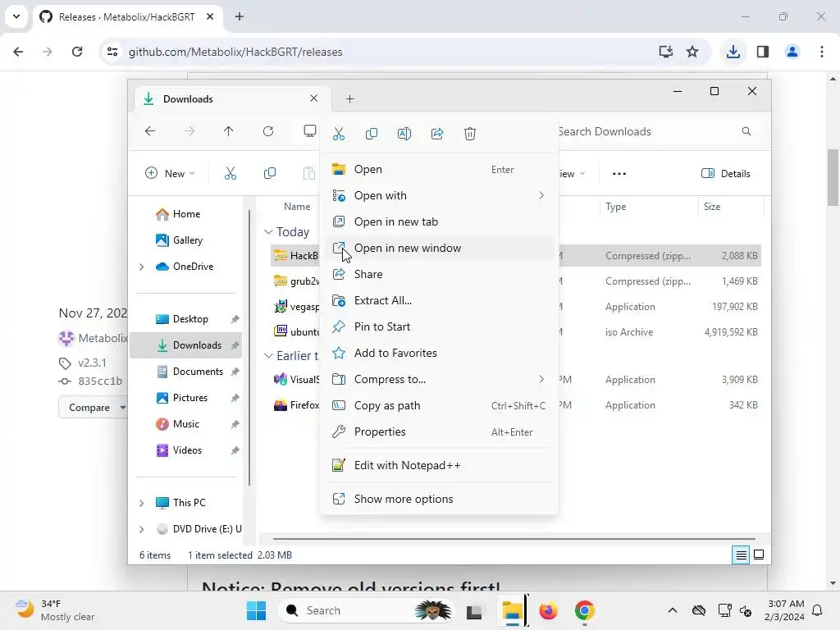Click Chrome's reload page button
Image resolution: width=840 pixels, height=630 pixels.
pos(77,52)
